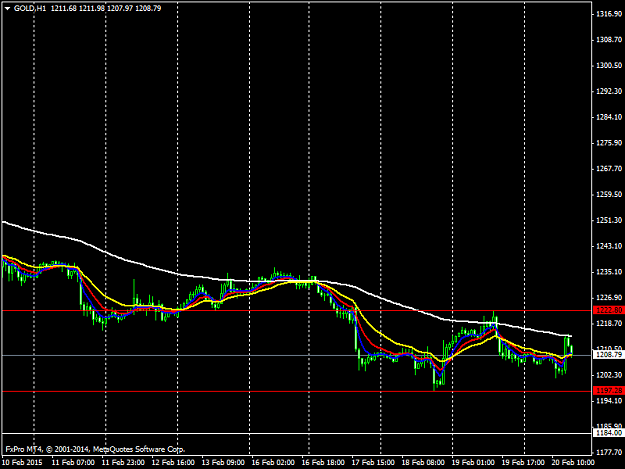Image resolution: width=625 pixels, height=469 pixels.
Task: Click the 1259.50 price scale value
Action: [x=609, y=194]
